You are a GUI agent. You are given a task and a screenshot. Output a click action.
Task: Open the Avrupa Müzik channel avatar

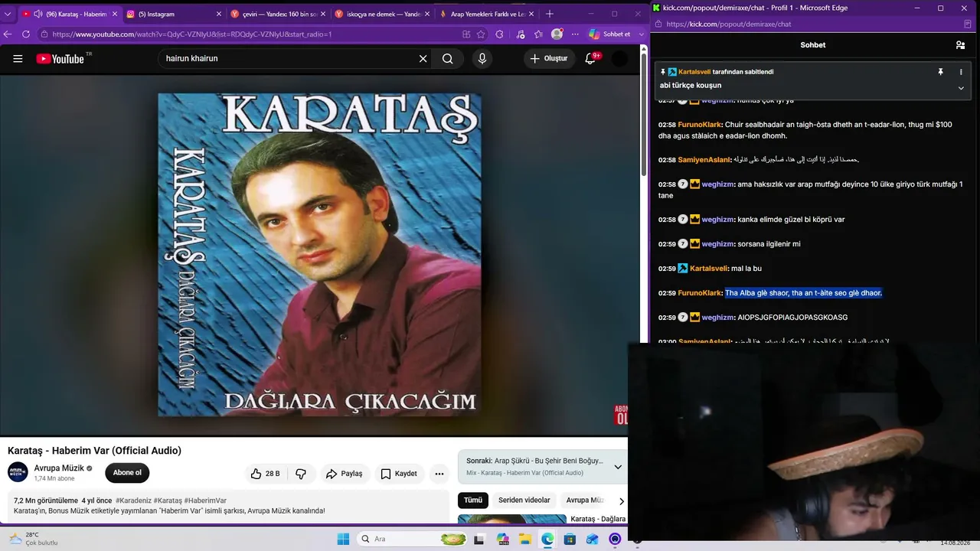(18, 473)
